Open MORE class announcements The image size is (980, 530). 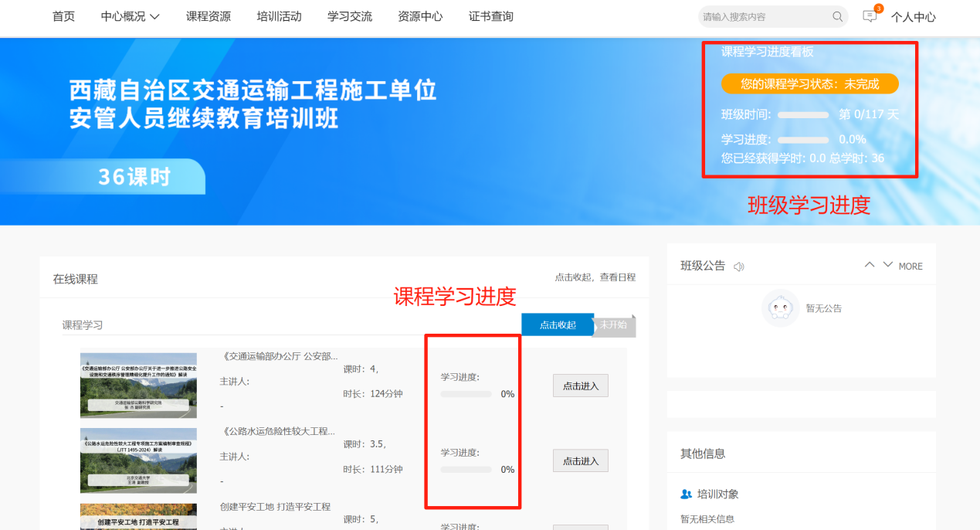coord(910,267)
